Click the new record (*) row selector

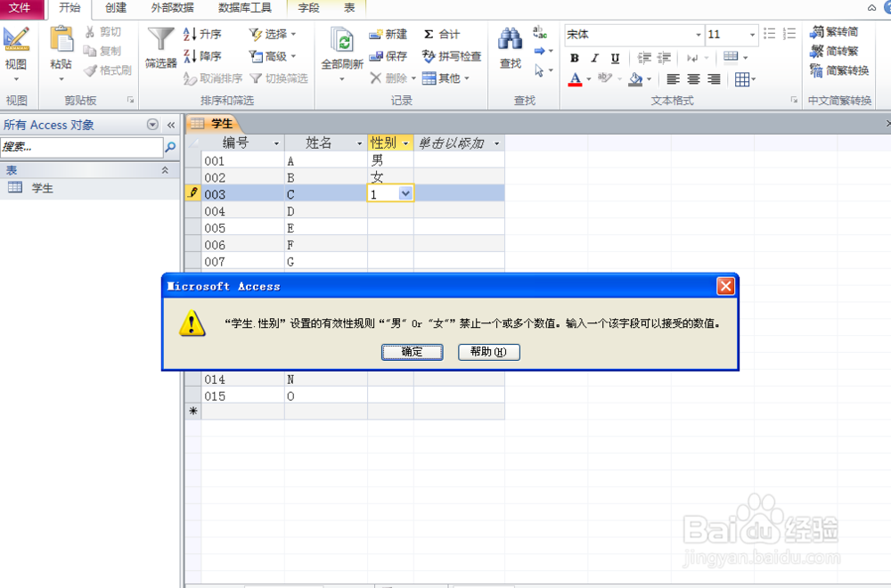193,411
